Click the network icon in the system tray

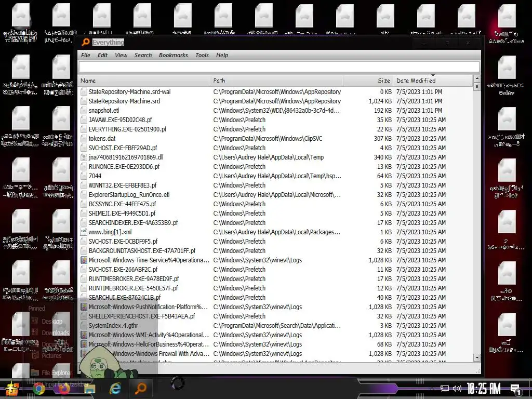pos(445,389)
